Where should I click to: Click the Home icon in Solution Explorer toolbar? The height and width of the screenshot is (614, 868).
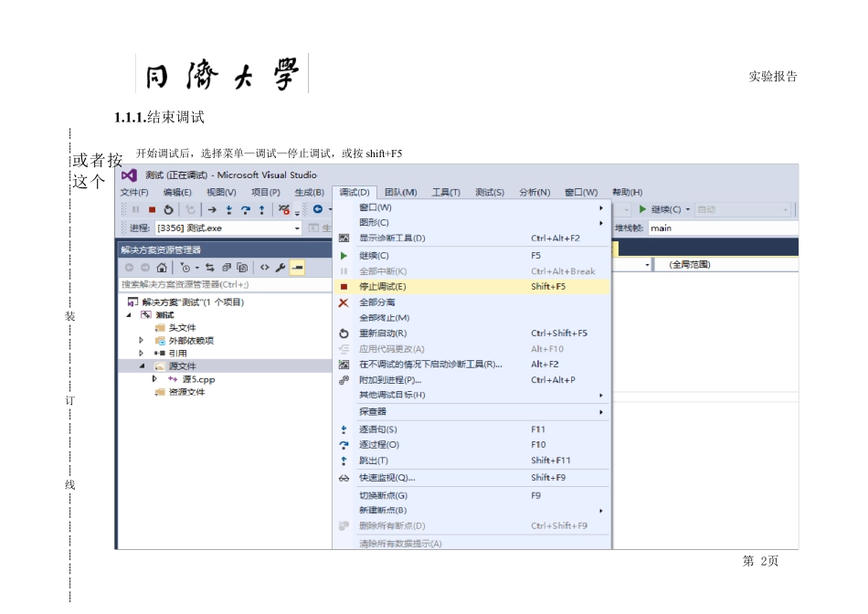tap(162, 268)
